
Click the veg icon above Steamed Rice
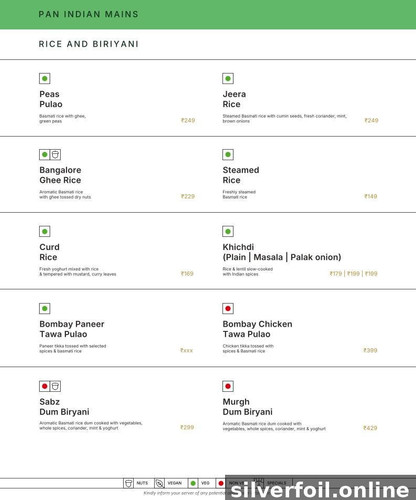(x=228, y=155)
